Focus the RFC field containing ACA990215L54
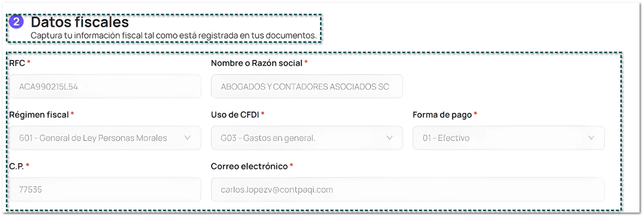Screen dimensions: 644x217 click(105, 87)
